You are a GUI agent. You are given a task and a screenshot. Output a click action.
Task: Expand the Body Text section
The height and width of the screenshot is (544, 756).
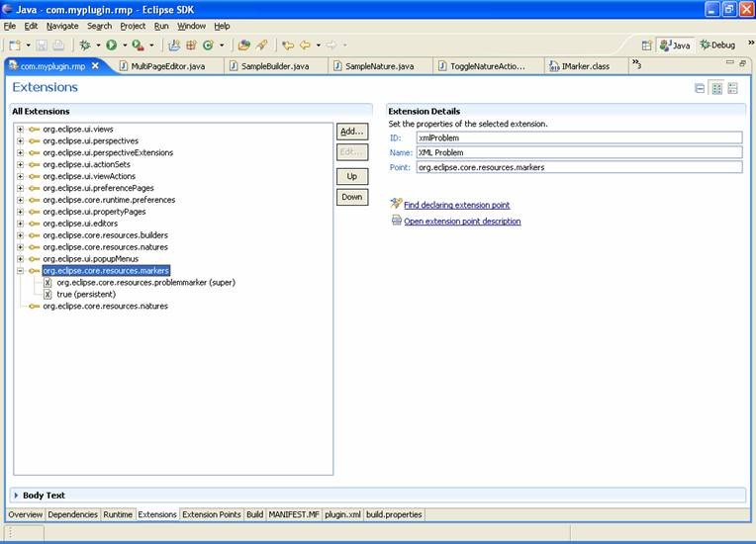pyautogui.click(x=16, y=495)
